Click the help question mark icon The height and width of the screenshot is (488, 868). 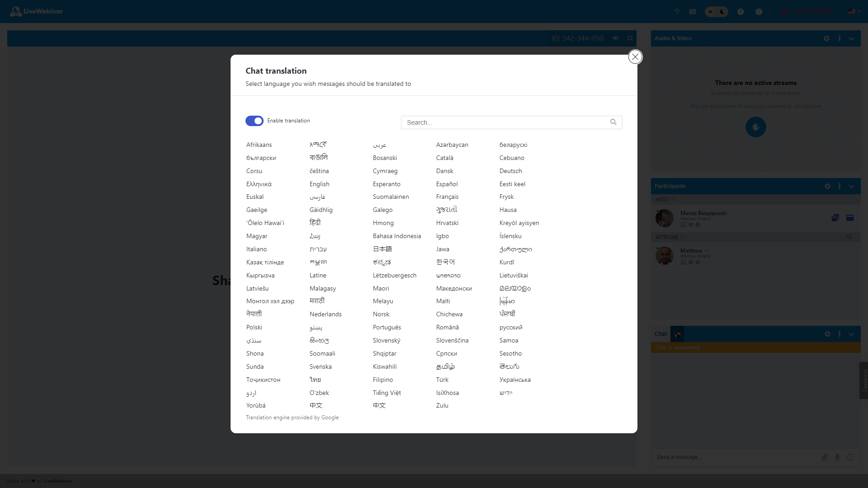click(741, 12)
